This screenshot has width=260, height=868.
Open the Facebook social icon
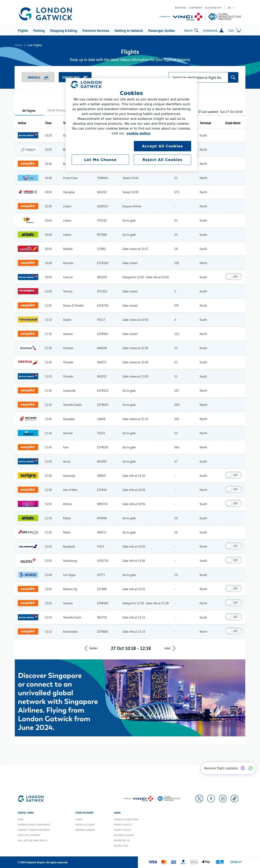point(211,798)
